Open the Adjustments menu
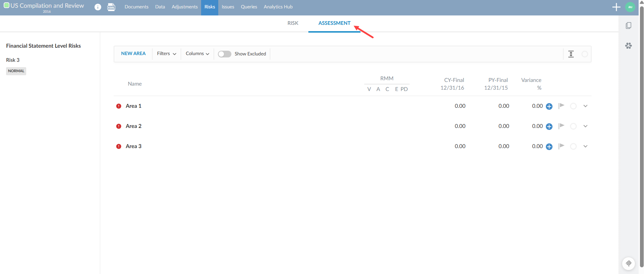644x274 pixels. [185, 7]
